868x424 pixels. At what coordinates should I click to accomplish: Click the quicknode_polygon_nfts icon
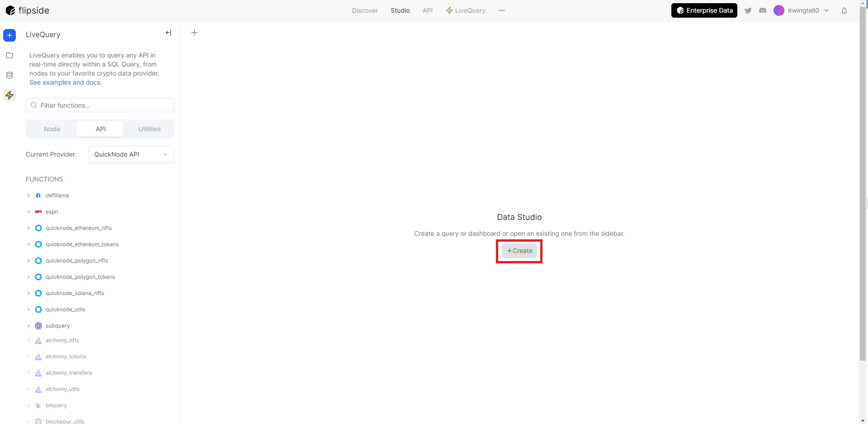click(x=38, y=261)
